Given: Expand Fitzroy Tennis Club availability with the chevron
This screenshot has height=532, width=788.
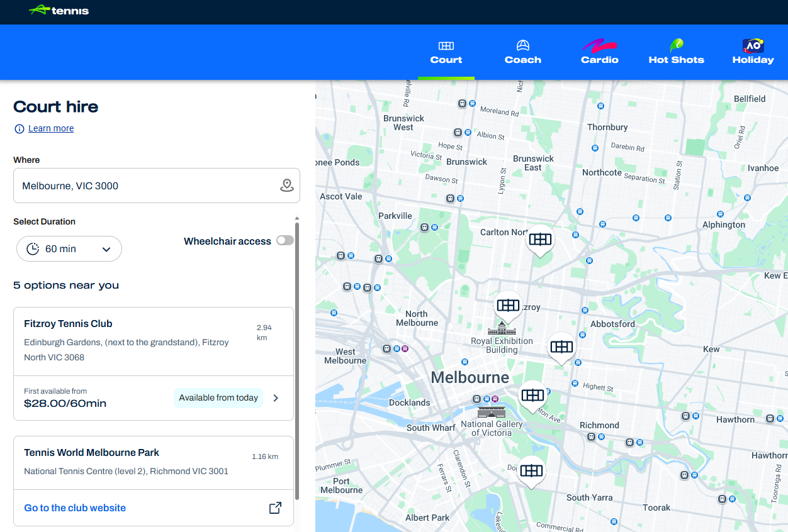Looking at the screenshot, I should [x=276, y=398].
